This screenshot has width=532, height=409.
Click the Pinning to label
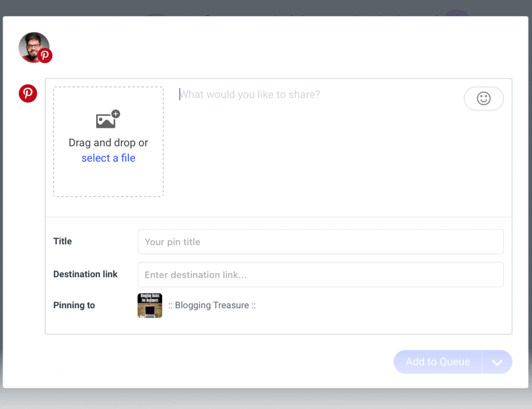click(74, 305)
